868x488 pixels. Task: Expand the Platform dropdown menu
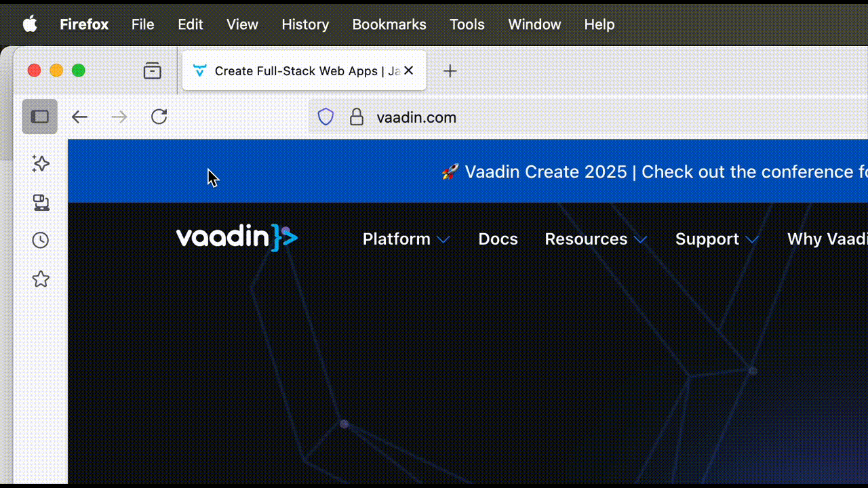point(406,239)
